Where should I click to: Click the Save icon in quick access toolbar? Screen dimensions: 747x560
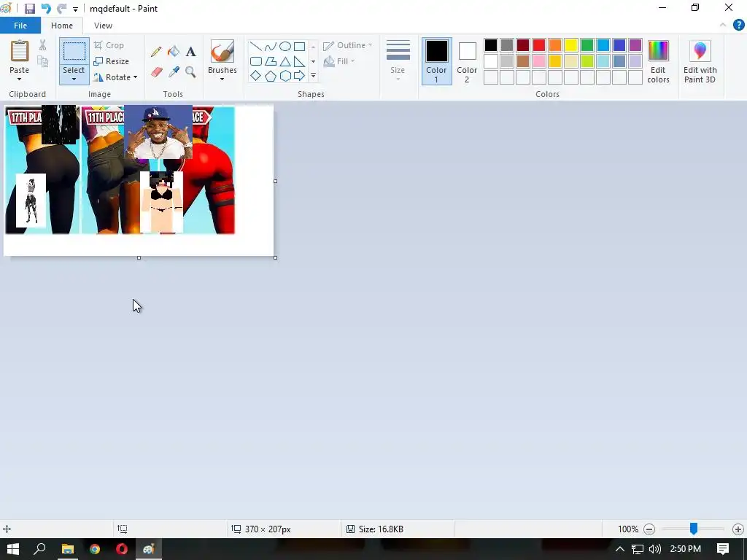tap(29, 9)
